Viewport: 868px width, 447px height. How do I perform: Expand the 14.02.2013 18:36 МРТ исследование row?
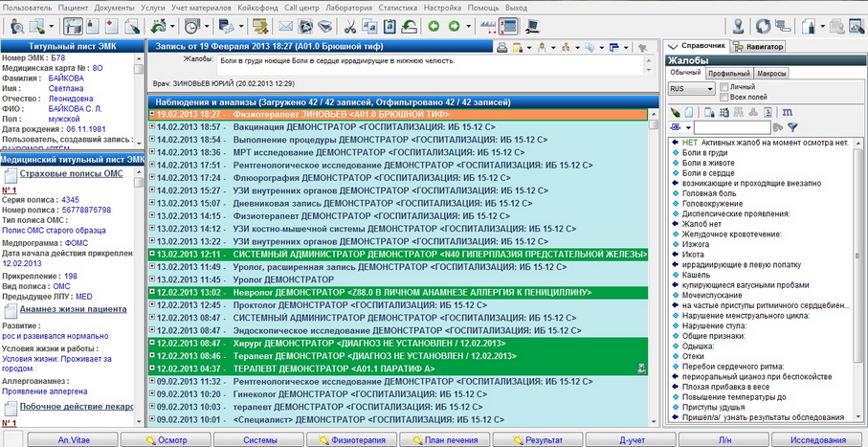click(x=152, y=152)
